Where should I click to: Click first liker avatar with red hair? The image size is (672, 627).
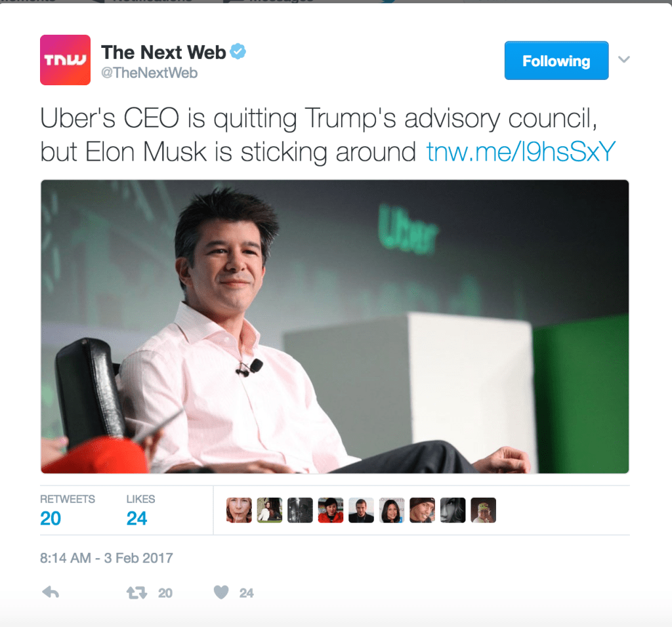click(239, 510)
